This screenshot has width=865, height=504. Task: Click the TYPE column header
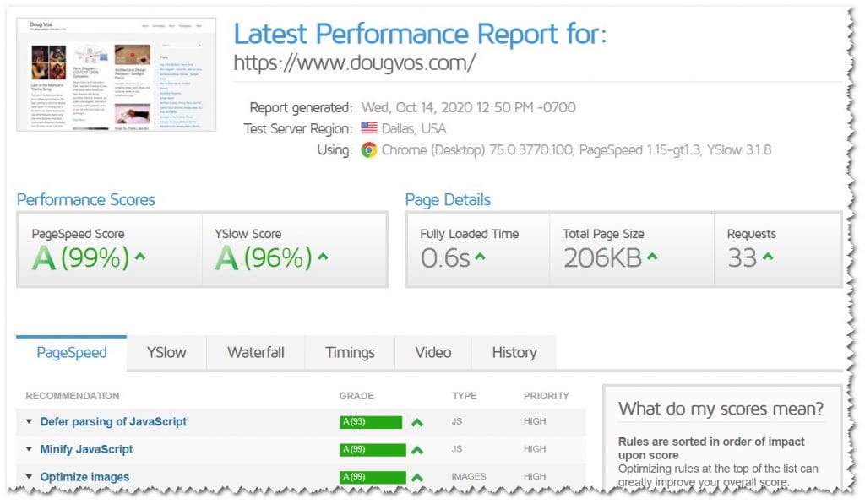(x=465, y=396)
